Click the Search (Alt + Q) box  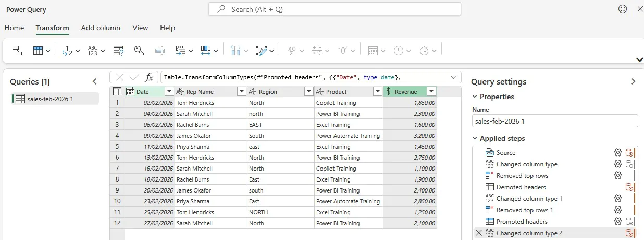tap(335, 9)
